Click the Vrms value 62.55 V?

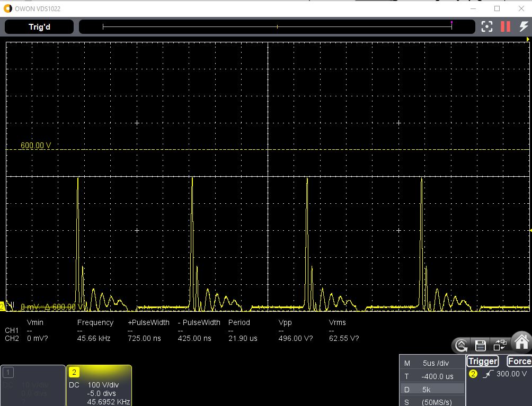point(344,338)
